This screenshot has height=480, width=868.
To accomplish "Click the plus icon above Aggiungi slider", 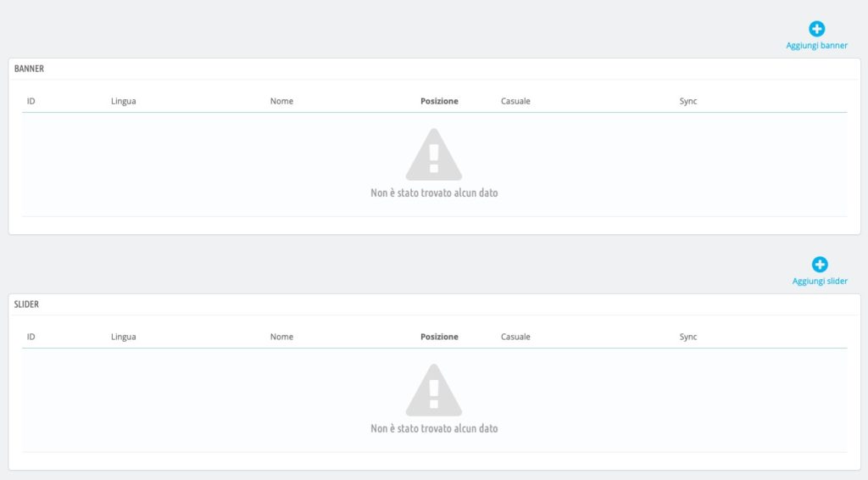I will pyautogui.click(x=820, y=265).
